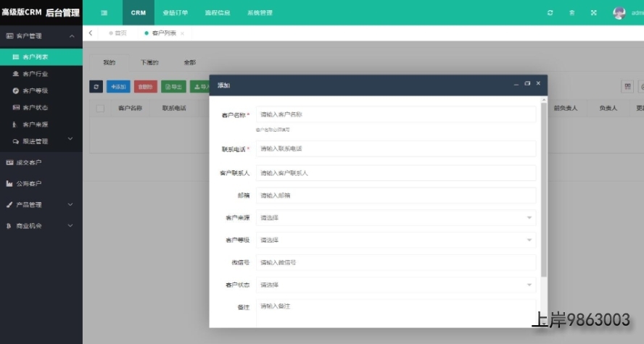The height and width of the screenshot is (344, 644).
Task: Click the admin user avatar
Action: pyautogui.click(x=619, y=13)
